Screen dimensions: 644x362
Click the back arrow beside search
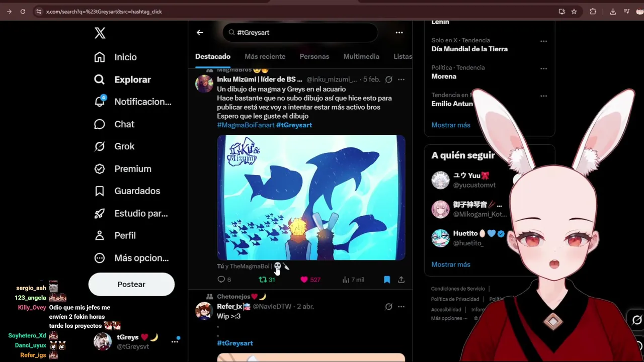pos(200,32)
